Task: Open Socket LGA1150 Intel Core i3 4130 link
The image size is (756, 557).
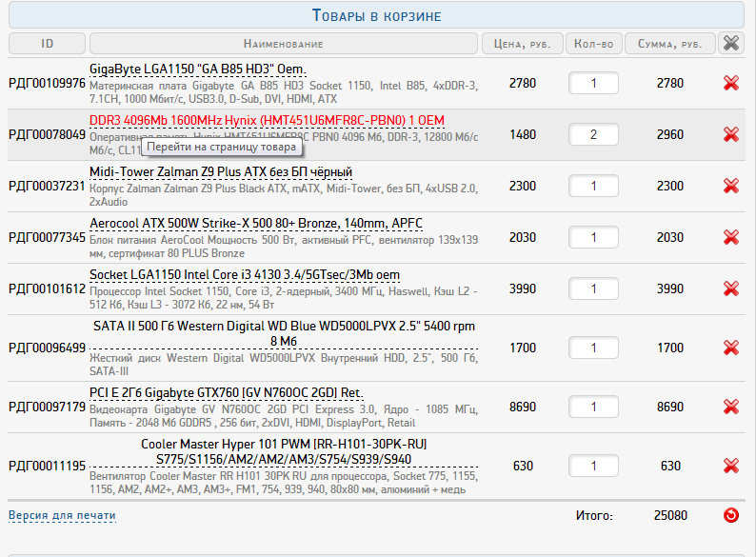Action: pyautogui.click(x=245, y=274)
